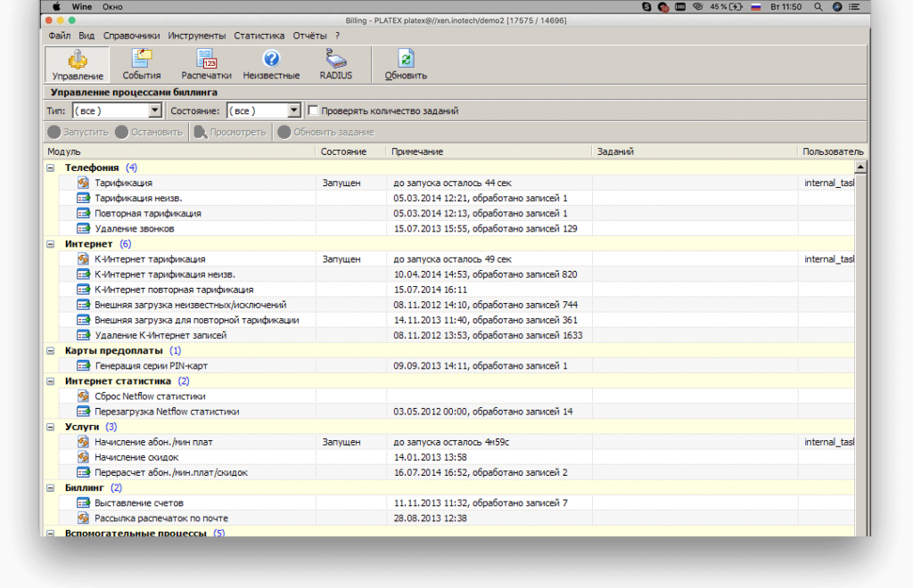Viewport: 913px width, 588px height.
Task: Collapse the Карты предоплаты group
Action: (x=51, y=351)
